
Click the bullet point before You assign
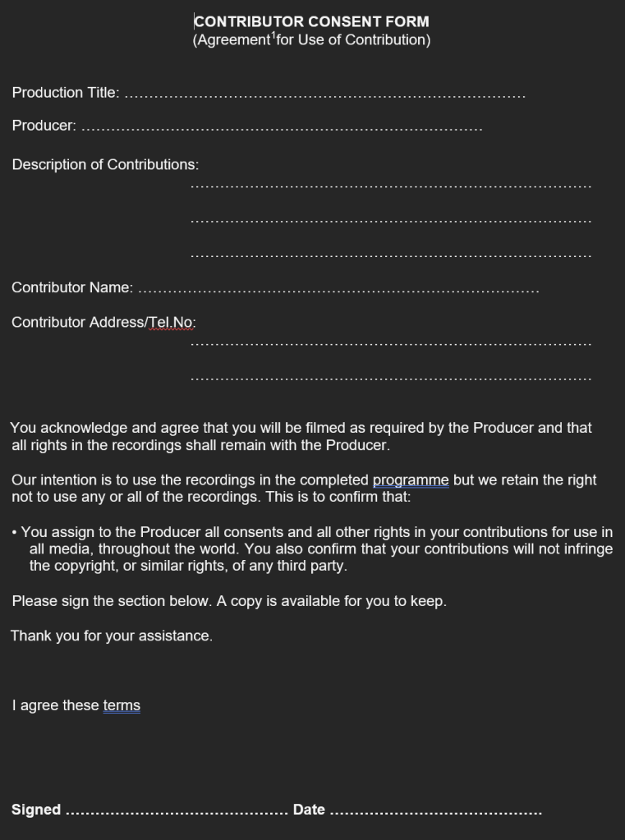click(15, 533)
